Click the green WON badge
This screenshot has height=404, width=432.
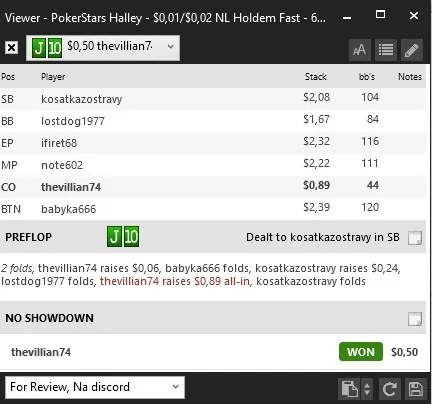[x=361, y=352]
